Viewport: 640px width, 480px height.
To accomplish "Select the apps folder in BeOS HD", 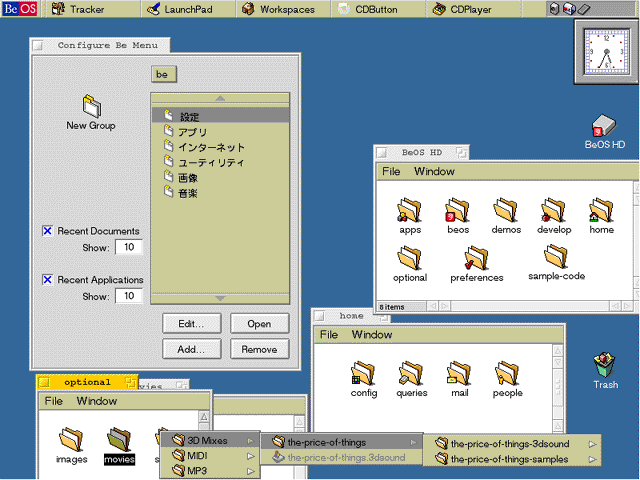I will 410,216.
